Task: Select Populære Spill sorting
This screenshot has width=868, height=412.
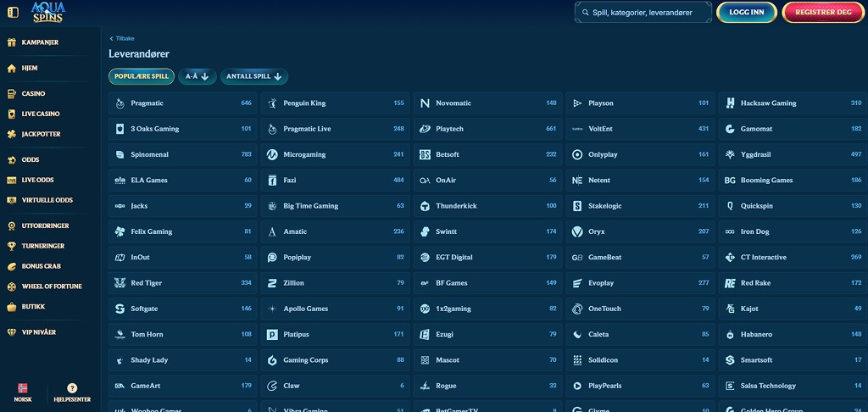Action: 142,76
